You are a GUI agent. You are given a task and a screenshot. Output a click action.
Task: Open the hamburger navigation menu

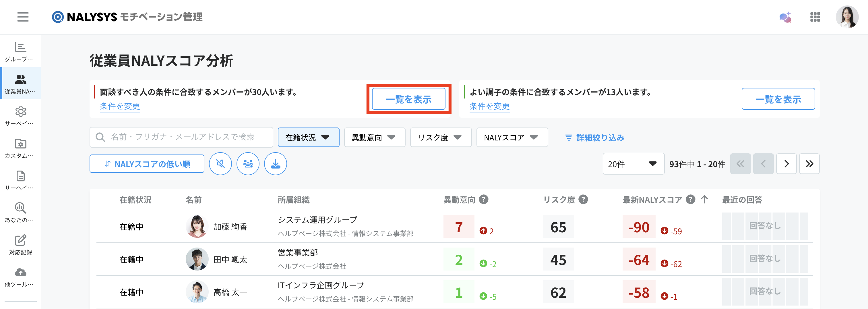click(23, 17)
